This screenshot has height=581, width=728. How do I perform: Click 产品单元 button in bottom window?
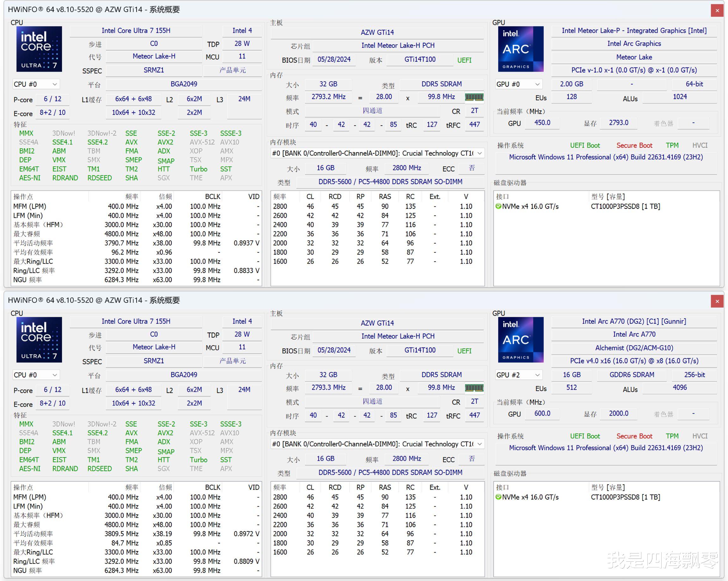(232, 361)
